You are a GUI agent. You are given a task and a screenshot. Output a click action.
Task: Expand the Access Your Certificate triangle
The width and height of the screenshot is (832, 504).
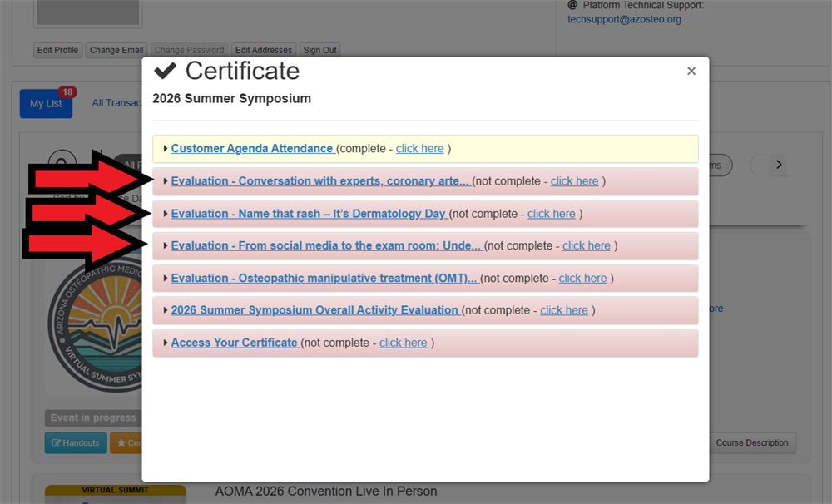tap(166, 343)
